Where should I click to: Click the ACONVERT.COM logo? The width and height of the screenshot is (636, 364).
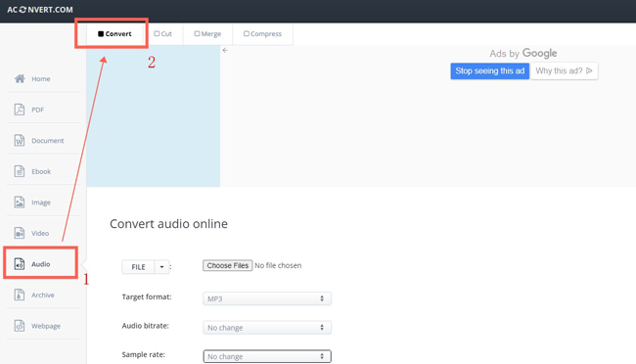tap(40, 10)
